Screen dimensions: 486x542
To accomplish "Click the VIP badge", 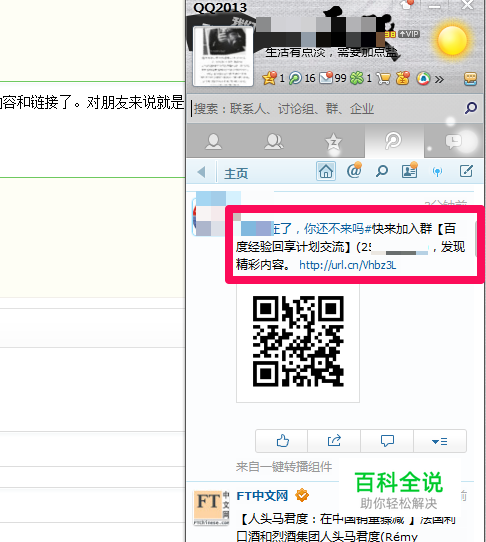I will click(x=409, y=34).
